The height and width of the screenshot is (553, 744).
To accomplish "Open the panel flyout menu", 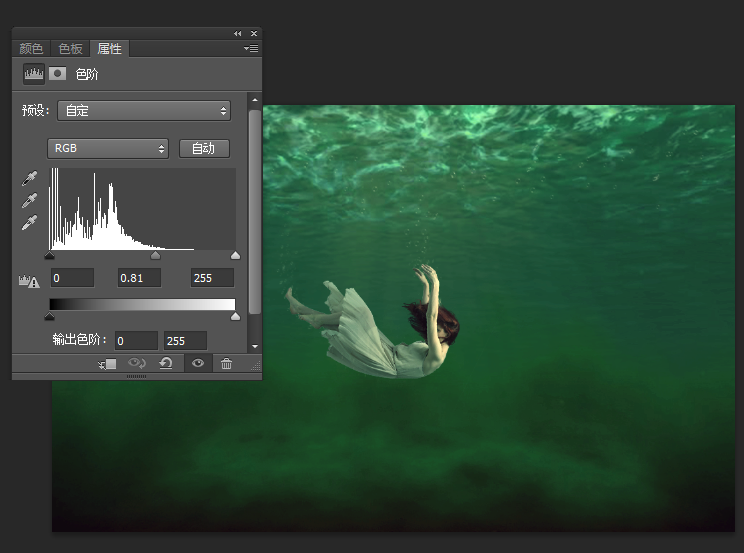I will 251,48.
